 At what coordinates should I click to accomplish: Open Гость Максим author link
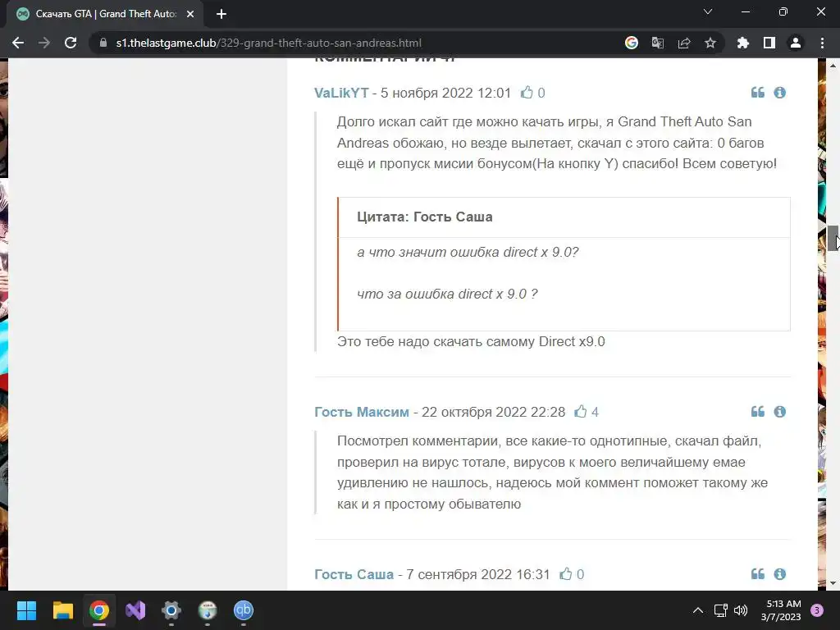click(362, 412)
